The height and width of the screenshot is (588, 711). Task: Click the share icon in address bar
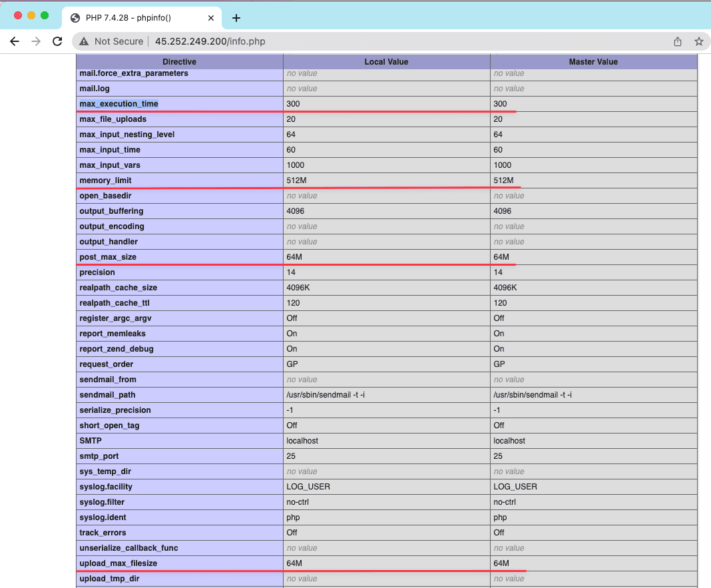(678, 41)
